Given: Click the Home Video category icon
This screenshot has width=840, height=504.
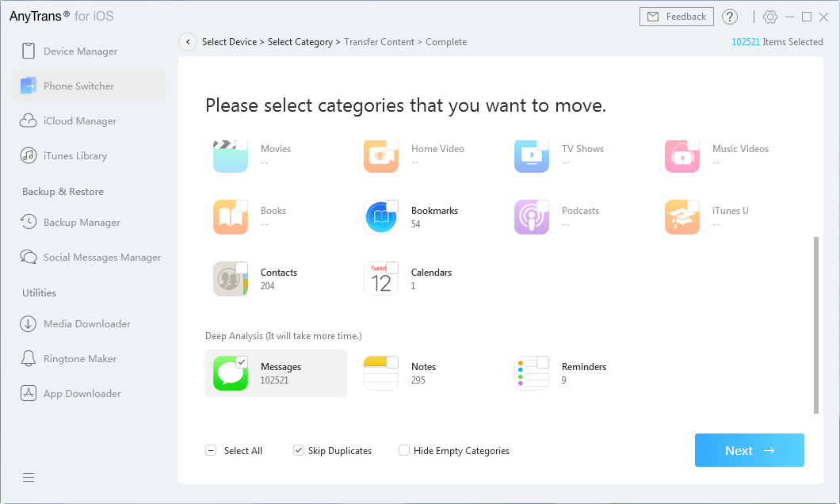Looking at the screenshot, I should [381, 156].
